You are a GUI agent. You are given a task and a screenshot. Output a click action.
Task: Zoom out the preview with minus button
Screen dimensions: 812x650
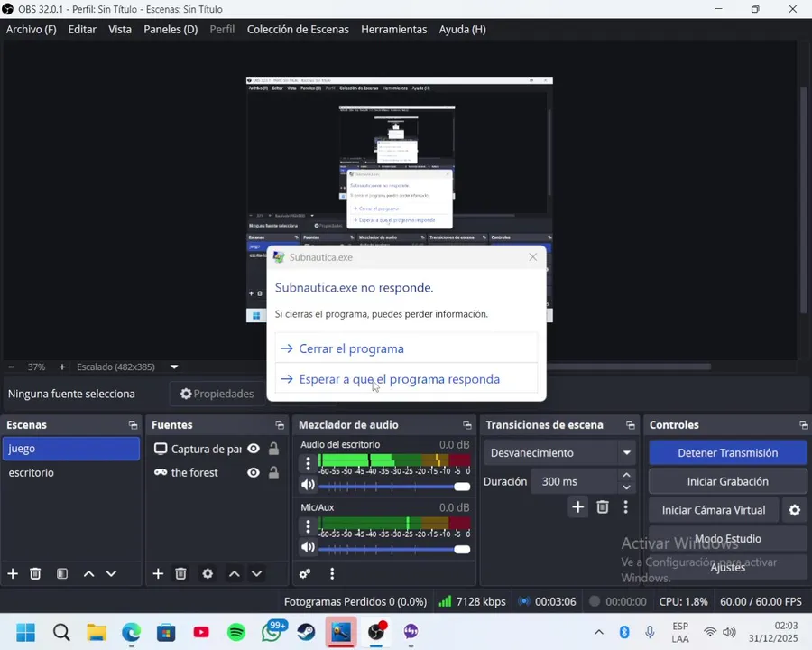click(x=12, y=367)
